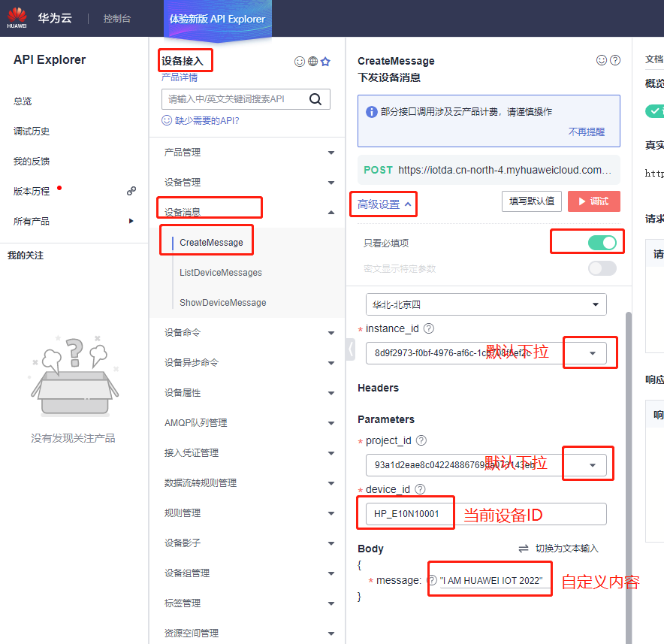Screen dimensions: 664x644
Task: Click help icon next to device_id
Action: point(420,489)
